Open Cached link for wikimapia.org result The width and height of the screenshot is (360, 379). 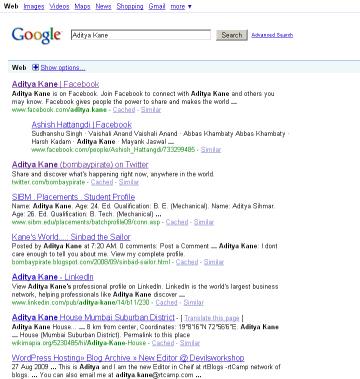[163, 343]
